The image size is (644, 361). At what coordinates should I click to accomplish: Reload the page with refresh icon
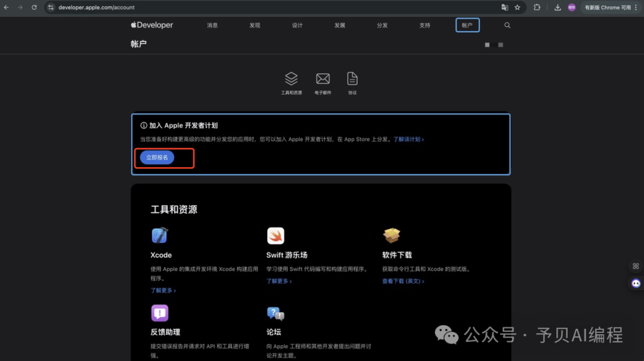click(x=34, y=7)
